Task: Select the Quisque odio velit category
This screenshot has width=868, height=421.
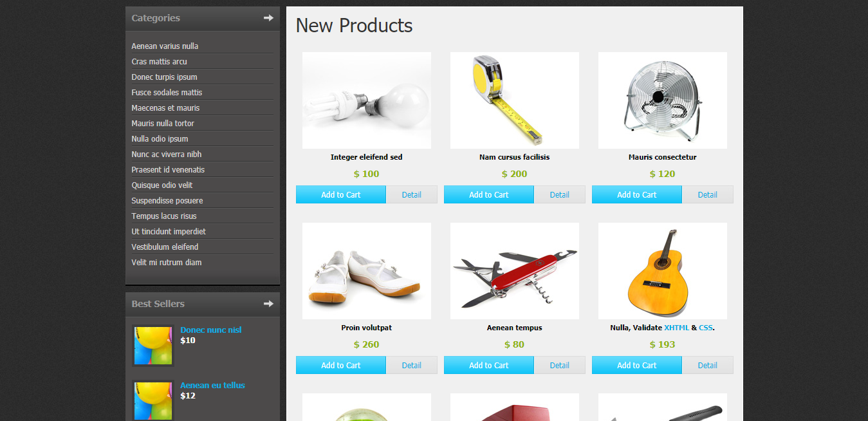Action: 162,185
